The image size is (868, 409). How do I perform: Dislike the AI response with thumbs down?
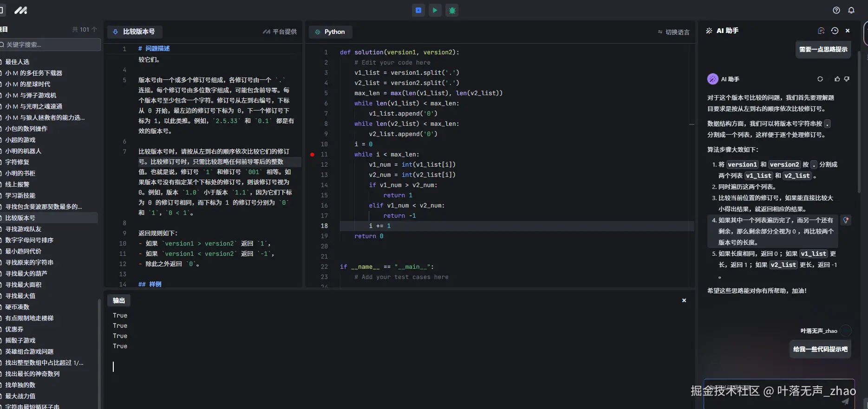point(847,79)
